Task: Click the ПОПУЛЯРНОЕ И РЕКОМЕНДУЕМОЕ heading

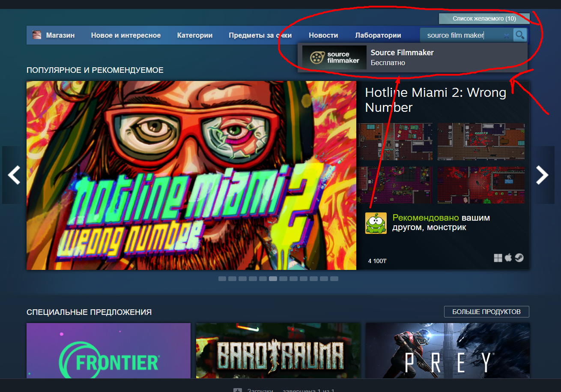Action: (95, 70)
